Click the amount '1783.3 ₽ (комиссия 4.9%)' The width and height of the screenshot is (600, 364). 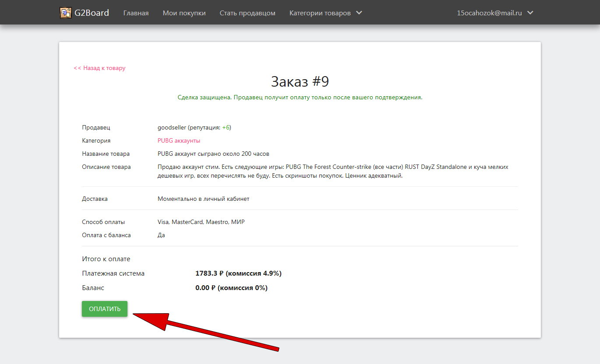(x=238, y=273)
